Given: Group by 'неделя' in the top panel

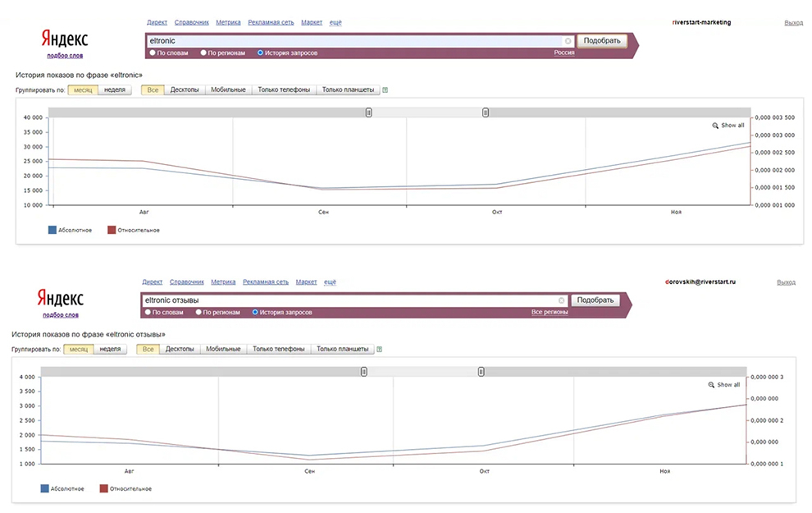Looking at the screenshot, I should tap(115, 90).
